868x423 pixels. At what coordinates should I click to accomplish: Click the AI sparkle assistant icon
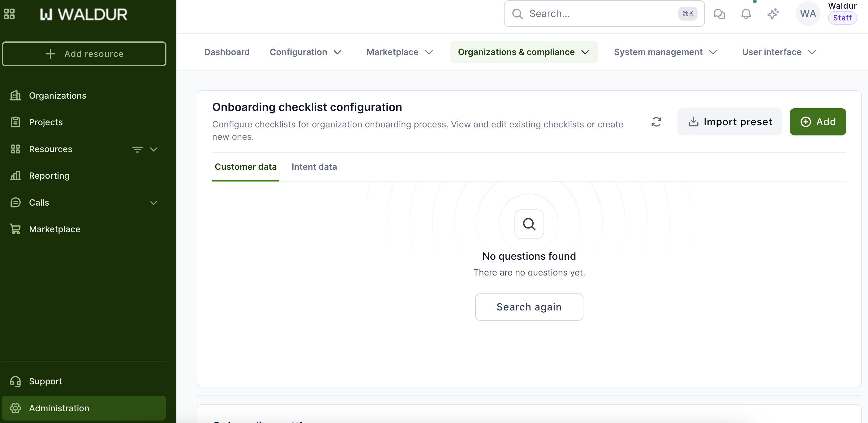click(773, 14)
